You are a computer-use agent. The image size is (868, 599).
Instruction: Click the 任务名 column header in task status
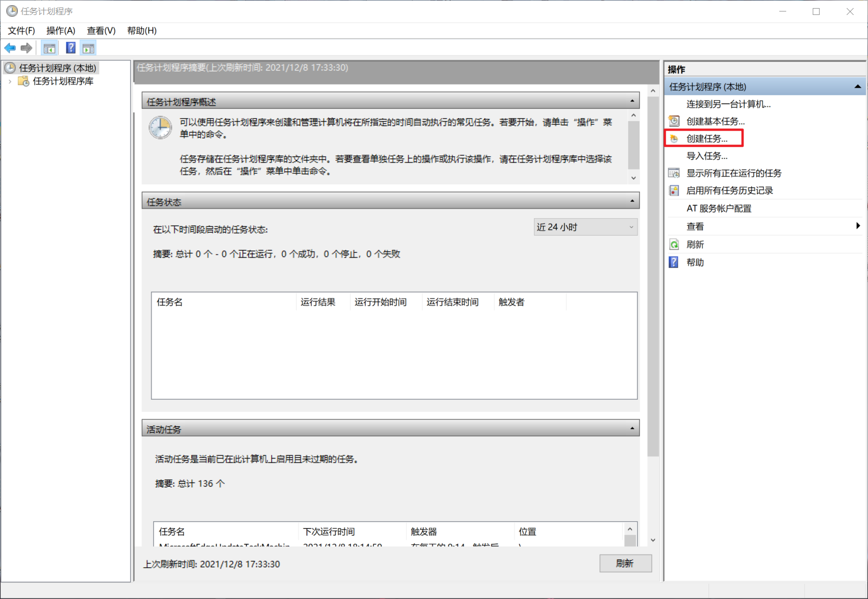224,302
